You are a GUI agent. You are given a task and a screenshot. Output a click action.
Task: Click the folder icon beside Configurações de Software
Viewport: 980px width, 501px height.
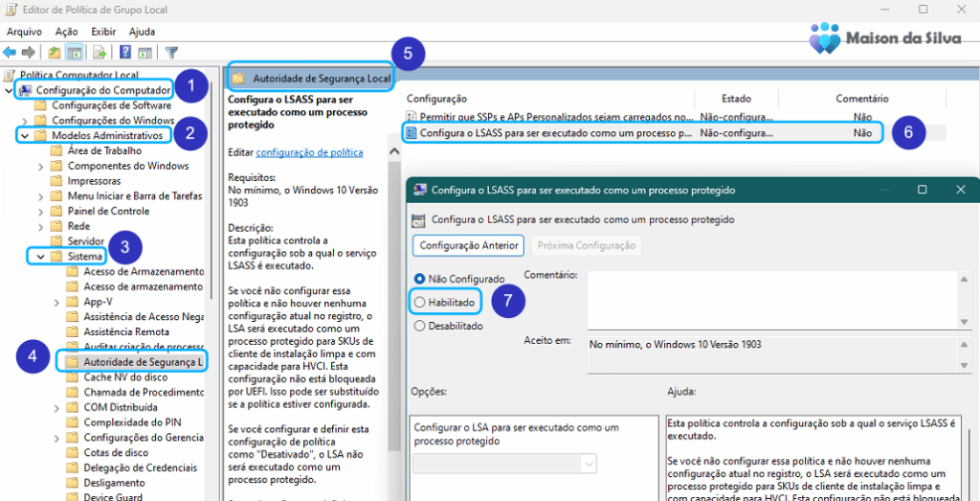pos(41,105)
